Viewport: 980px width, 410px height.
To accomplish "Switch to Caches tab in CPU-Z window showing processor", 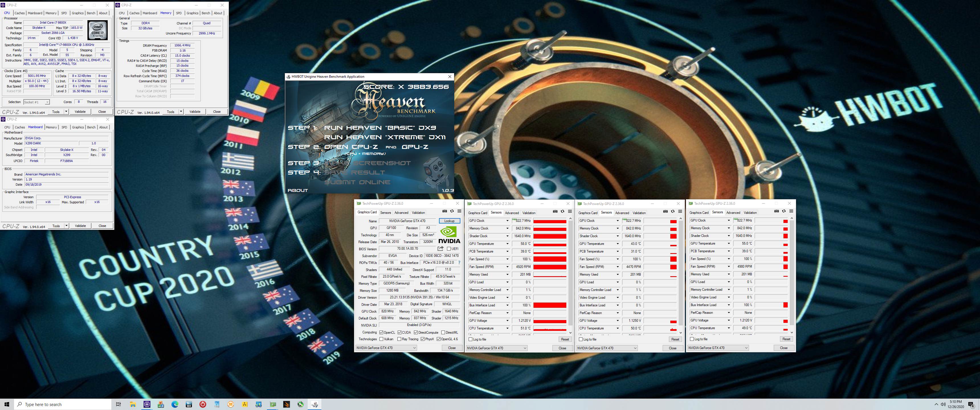I will (19, 13).
